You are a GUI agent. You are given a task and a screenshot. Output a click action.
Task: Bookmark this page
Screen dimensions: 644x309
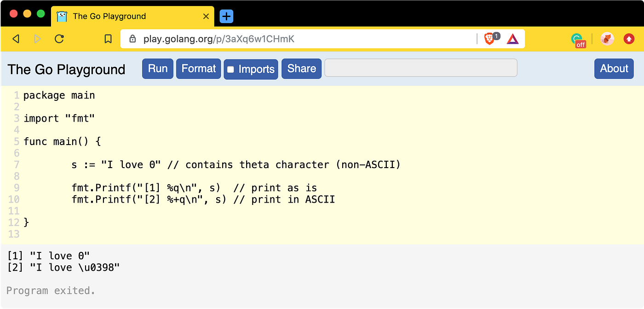[x=108, y=39]
